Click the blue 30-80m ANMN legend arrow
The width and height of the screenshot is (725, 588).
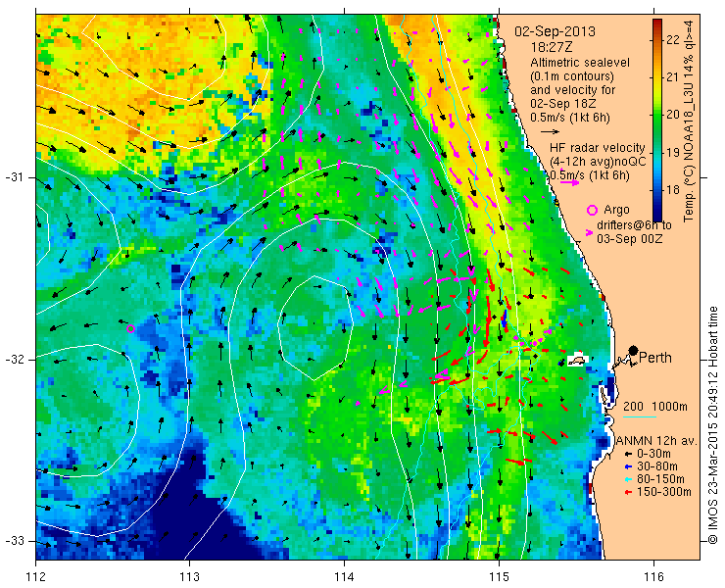[x=627, y=466]
